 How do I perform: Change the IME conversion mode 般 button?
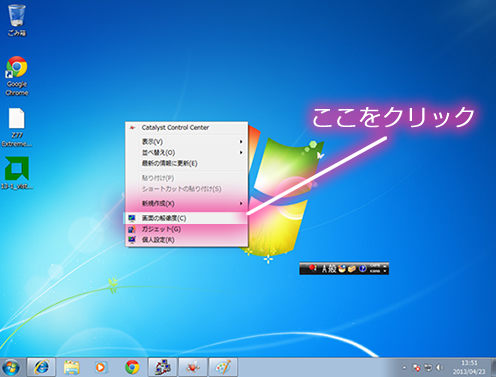pos(332,269)
